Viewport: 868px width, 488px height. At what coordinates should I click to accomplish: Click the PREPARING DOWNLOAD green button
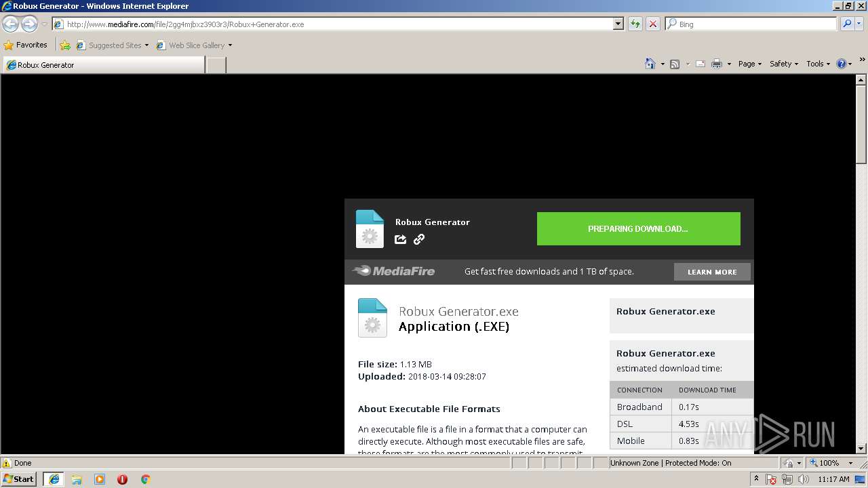coord(638,228)
